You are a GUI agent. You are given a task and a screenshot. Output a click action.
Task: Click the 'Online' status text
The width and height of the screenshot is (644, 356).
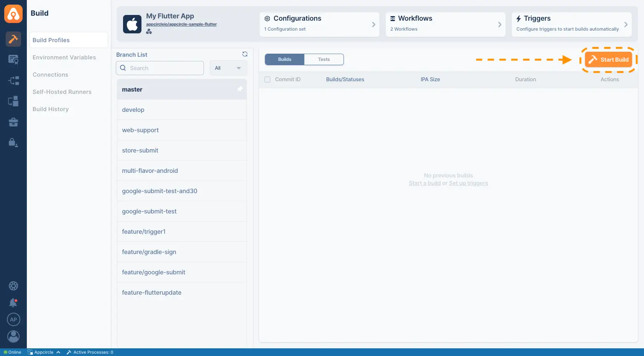(x=15, y=352)
